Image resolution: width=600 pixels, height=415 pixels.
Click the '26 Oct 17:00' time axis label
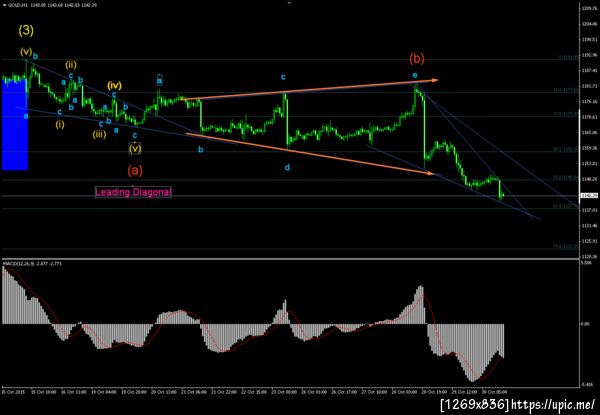pos(345,392)
